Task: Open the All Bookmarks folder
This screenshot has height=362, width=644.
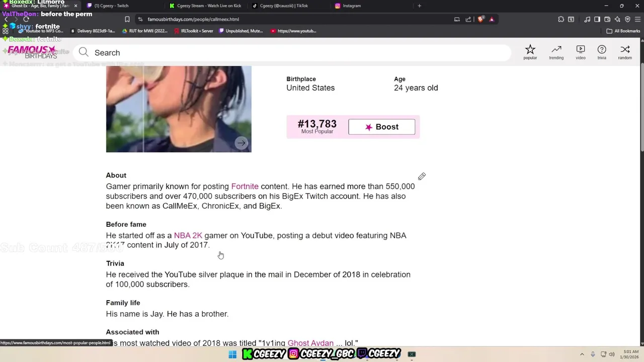Action: point(623,31)
